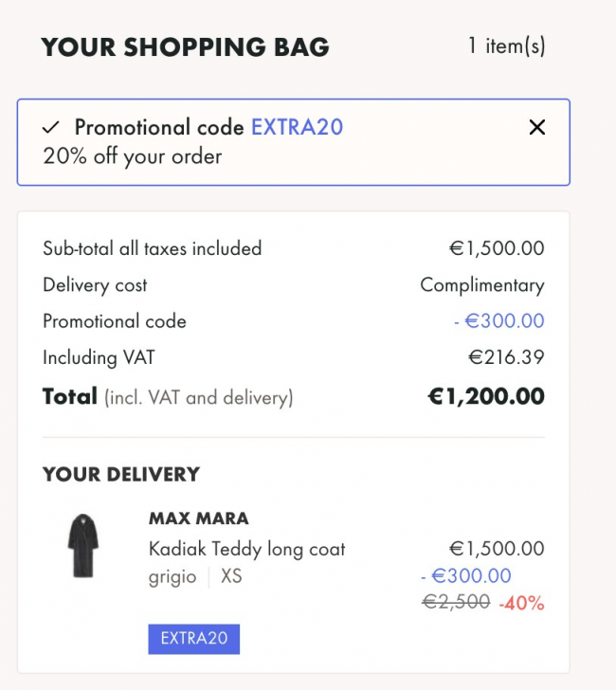This screenshot has width=616, height=690.
Task: Click the 1 item(s) count
Action: click(506, 45)
